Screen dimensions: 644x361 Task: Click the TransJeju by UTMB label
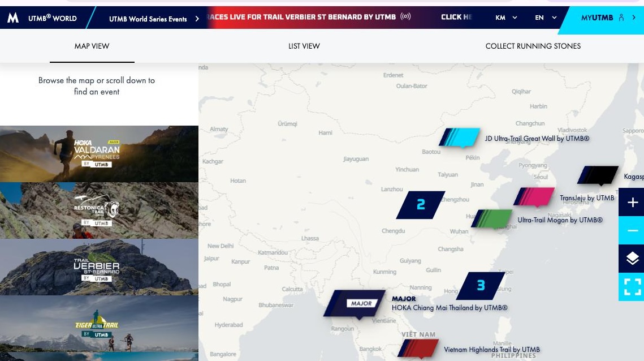[587, 198]
